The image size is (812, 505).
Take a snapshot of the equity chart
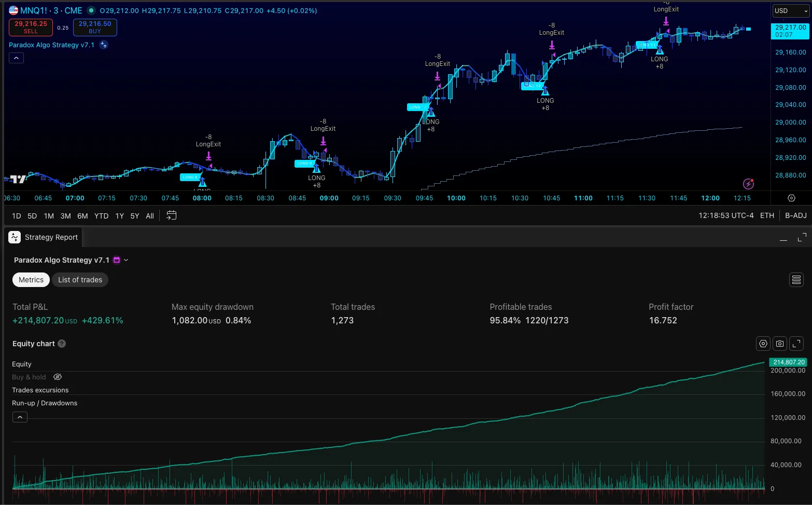pos(780,344)
